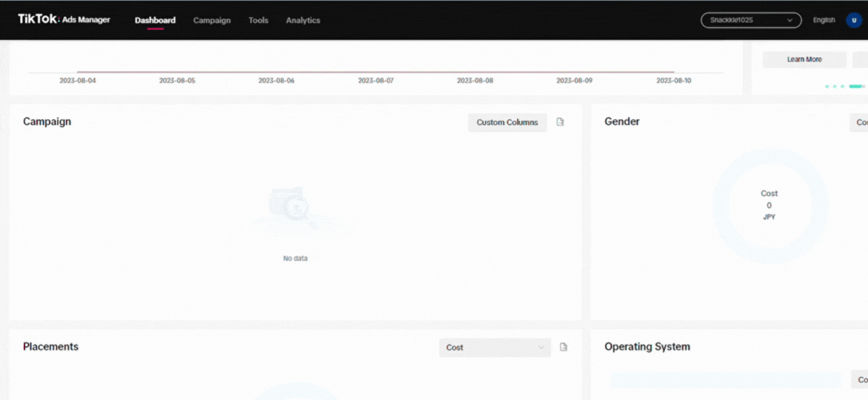This screenshot has height=400, width=868.
Task: Click the Gender section heading
Action: coord(622,122)
